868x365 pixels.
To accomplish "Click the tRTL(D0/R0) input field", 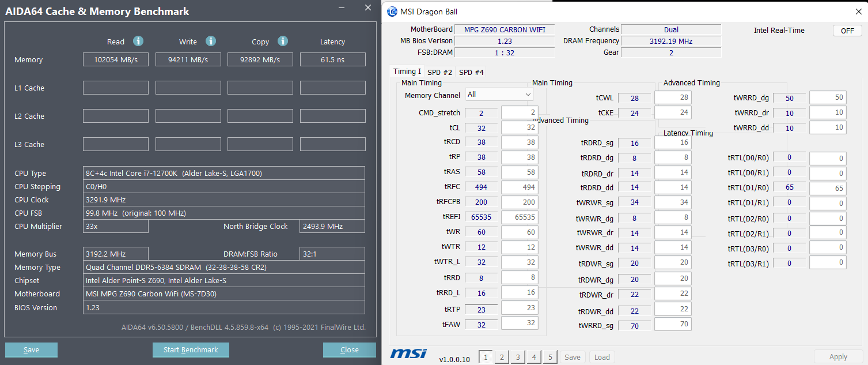I will pos(828,158).
